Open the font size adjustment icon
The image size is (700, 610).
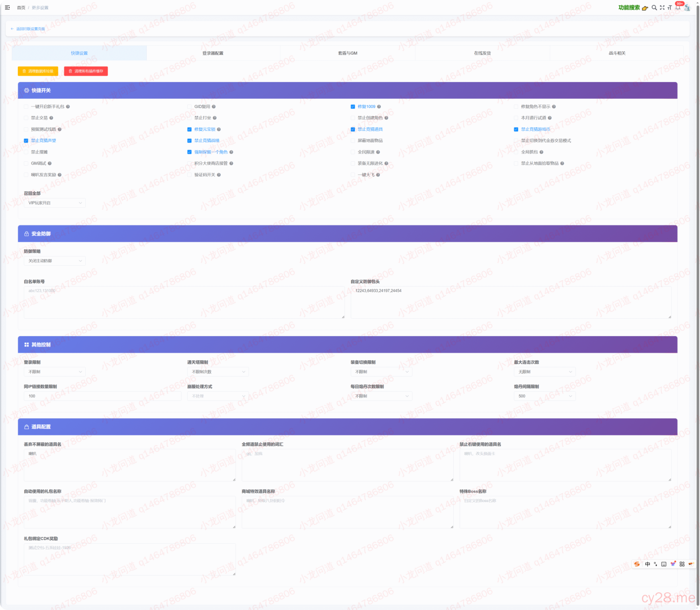click(x=669, y=8)
